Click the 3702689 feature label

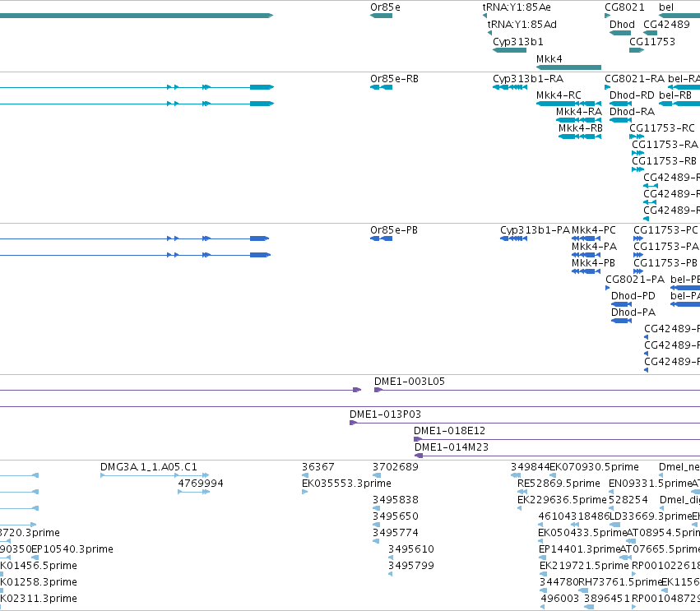(x=396, y=467)
